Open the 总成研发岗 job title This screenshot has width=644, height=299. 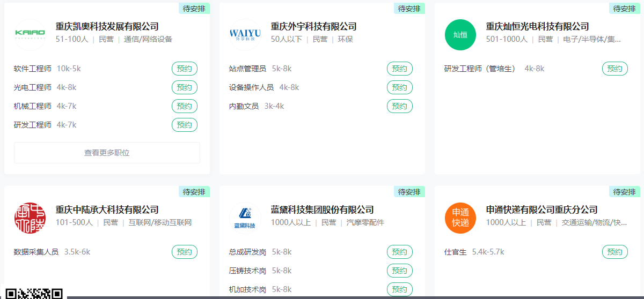click(247, 252)
